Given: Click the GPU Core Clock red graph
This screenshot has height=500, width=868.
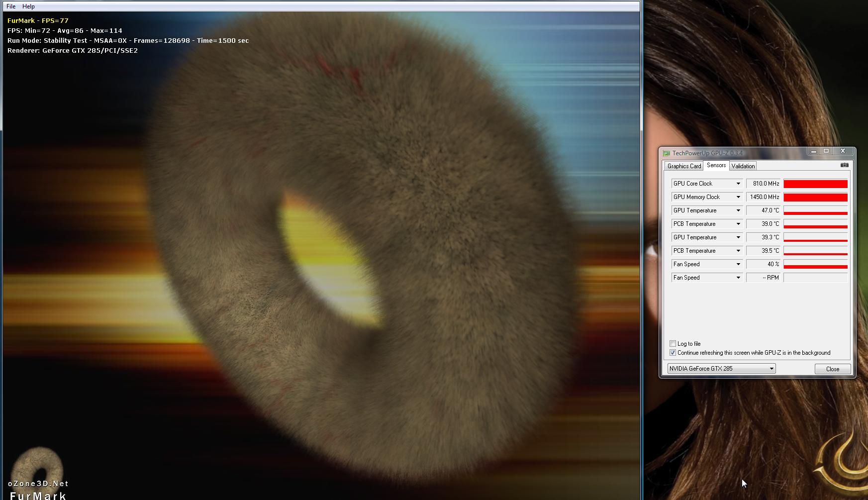Looking at the screenshot, I should [815, 184].
